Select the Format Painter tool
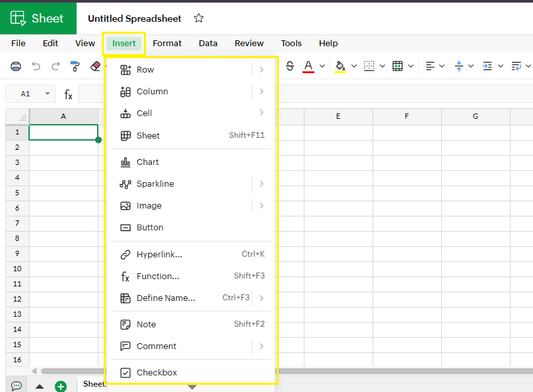This screenshot has width=533, height=392. pos(74,66)
